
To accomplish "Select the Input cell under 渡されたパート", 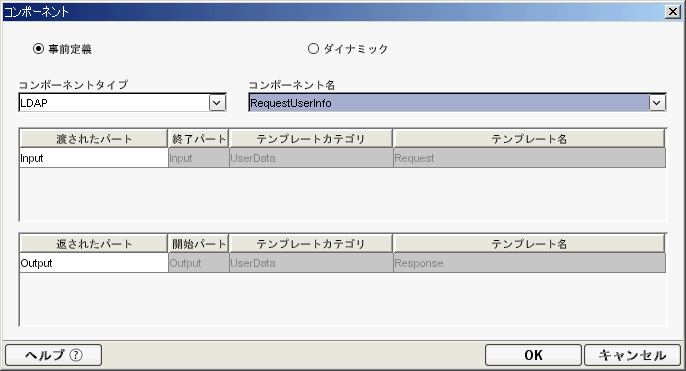I will (94, 158).
